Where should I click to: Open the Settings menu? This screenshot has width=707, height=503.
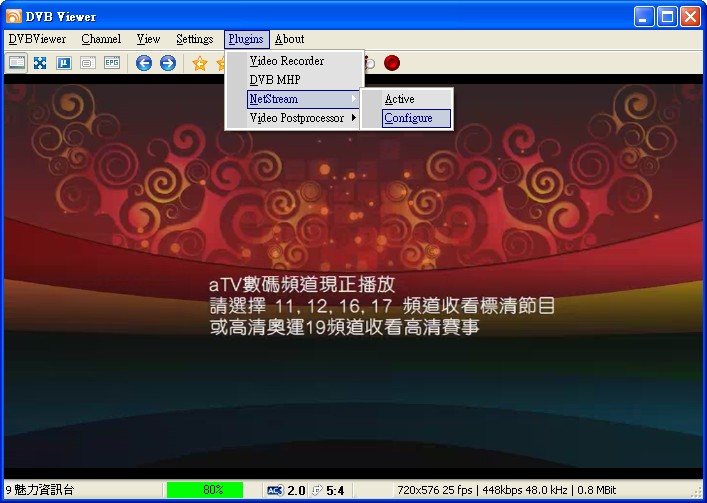[194, 39]
